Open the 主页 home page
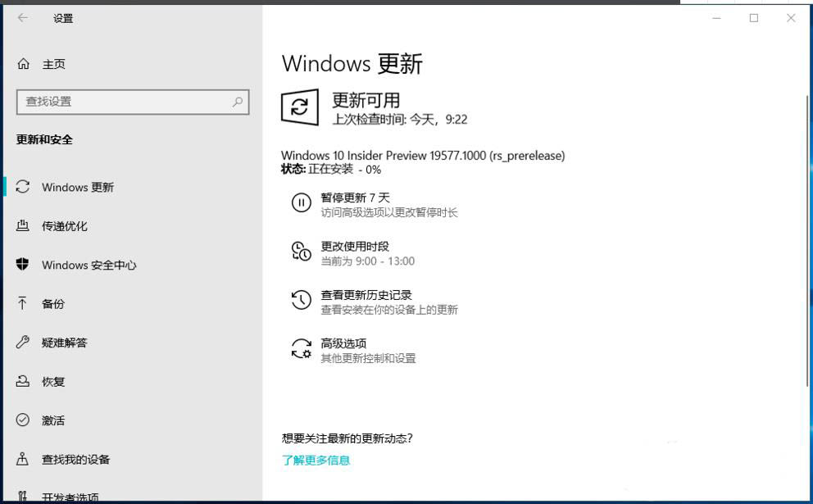This screenshot has height=504, width=813. (x=54, y=64)
